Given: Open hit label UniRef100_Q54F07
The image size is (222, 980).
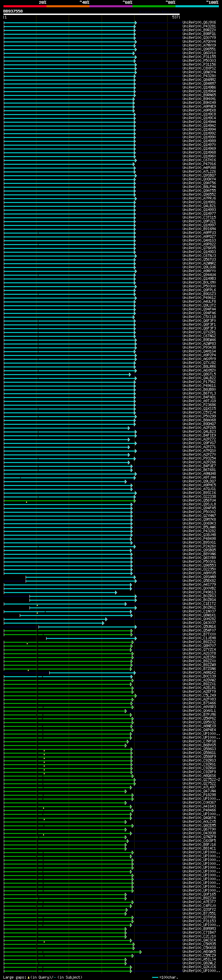Looking at the screenshot, I should pos(199,630).
